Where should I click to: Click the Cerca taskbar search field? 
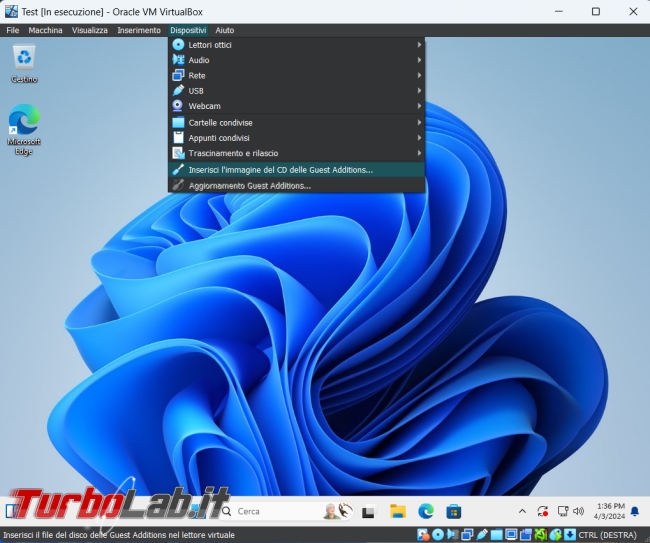point(286,511)
